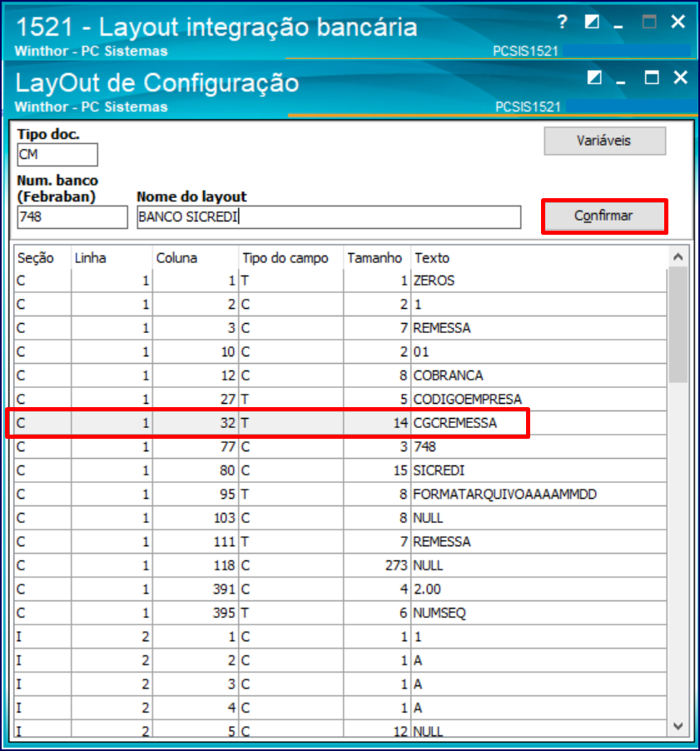Click the NULL cell with Tamanho 273
Image resolution: width=700 pixels, height=751 pixels.
539,565
